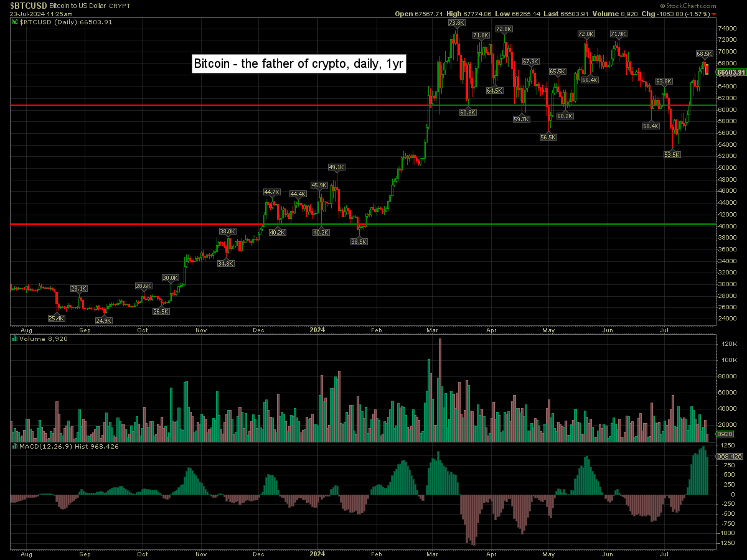Select the $BTCUSD ticker symbol heading
This screenshot has height=560, width=747.
pos(28,5)
